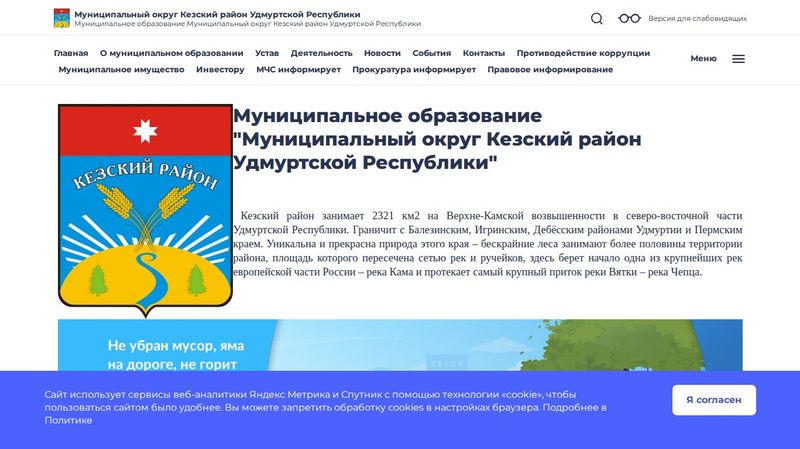This screenshot has height=449, width=800.
Task: Open the 'Новости' section
Action: pos(382,53)
